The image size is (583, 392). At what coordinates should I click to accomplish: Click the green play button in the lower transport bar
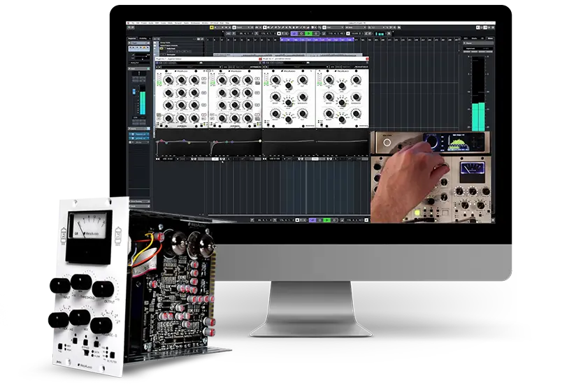tap(327, 220)
